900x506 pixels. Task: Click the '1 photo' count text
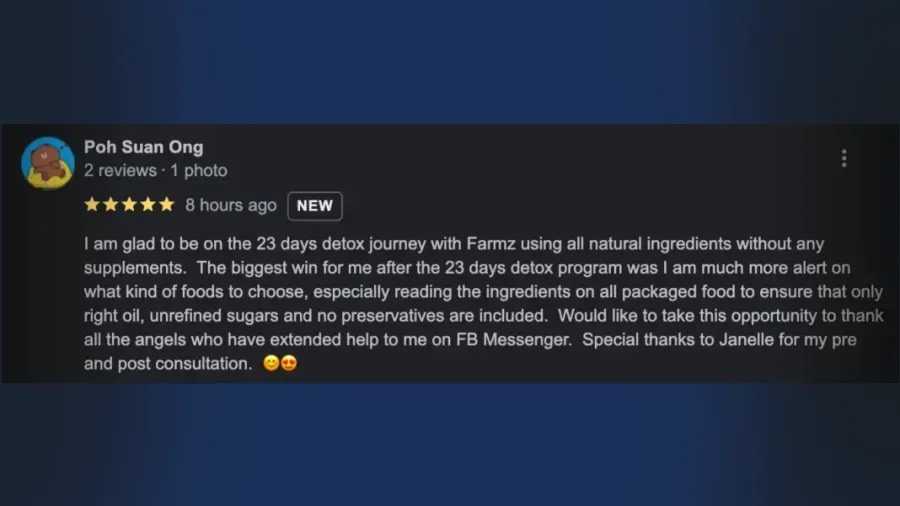point(199,170)
